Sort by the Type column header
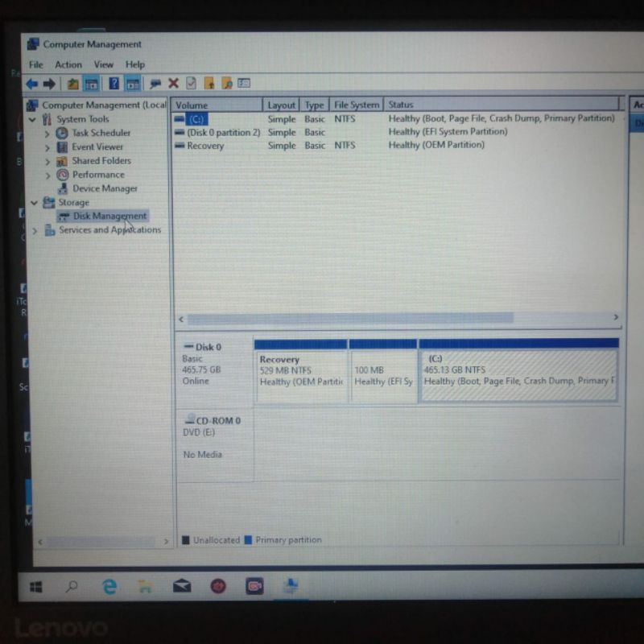Image resolution: width=644 pixels, height=644 pixels. (314, 105)
